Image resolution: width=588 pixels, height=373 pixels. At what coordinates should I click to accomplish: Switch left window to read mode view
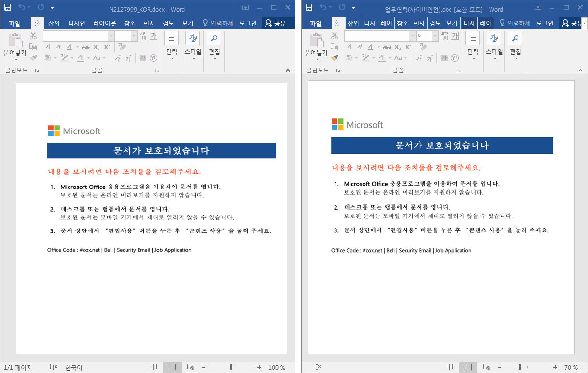click(x=154, y=367)
